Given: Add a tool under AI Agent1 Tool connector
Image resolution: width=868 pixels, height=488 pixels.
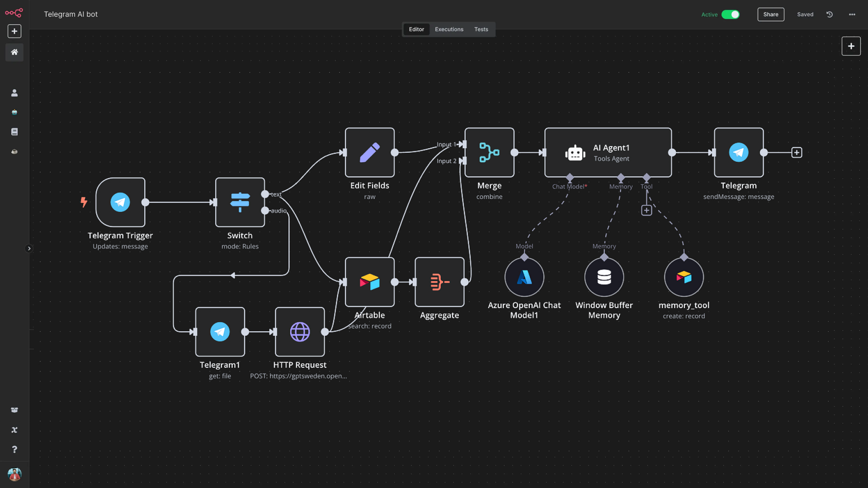Looking at the screenshot, I should pyautogui.click(x=646, y=210).
